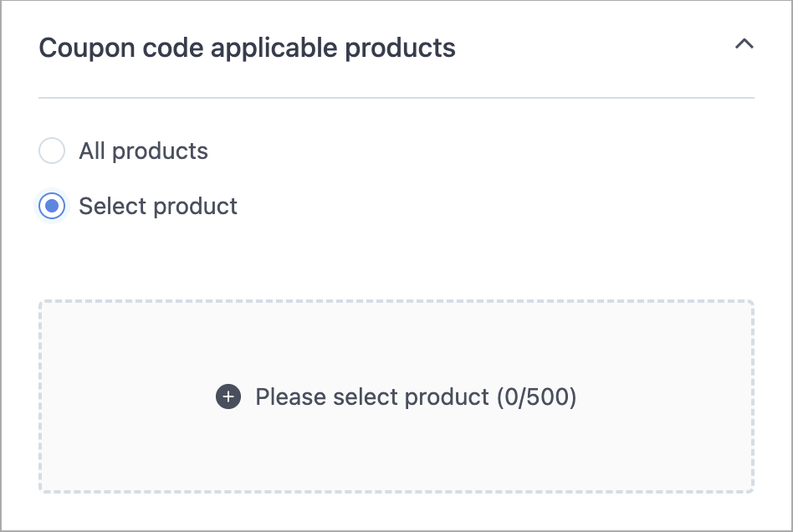Viewport: 793px width, 532px height.
Task: Click inside the dashed product selection box
Action: [396, 396]
